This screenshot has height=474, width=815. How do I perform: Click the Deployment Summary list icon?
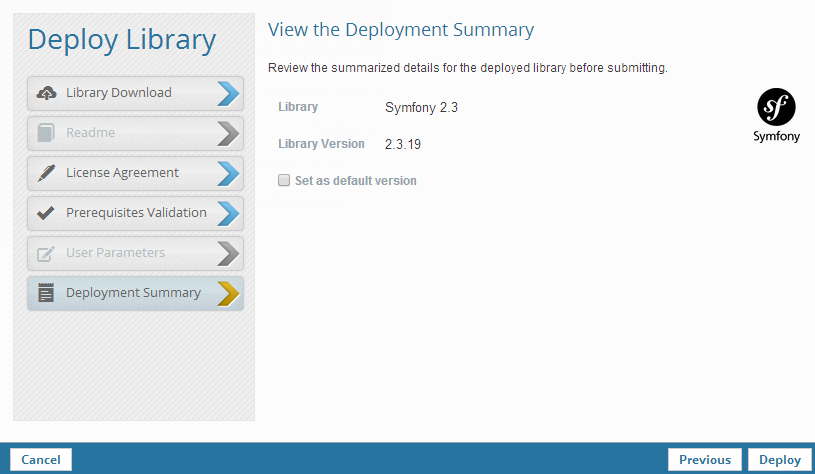tap(46, 293)
